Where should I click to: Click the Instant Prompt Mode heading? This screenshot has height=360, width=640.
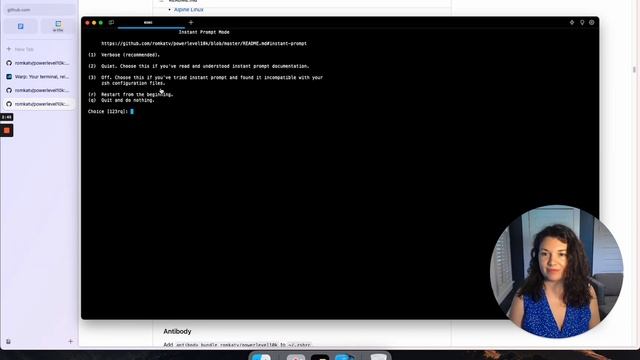[204, 32]
